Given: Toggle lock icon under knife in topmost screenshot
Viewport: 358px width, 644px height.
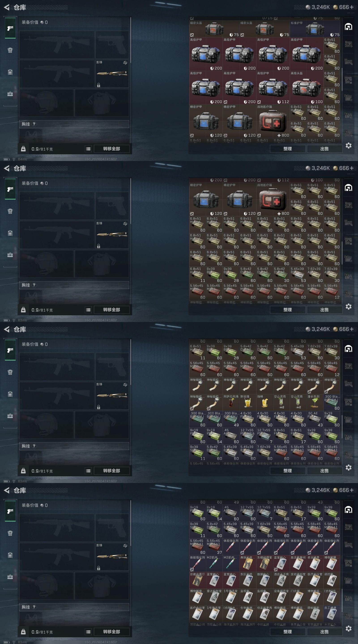Looking at the screenshot, I should [99, 85].
